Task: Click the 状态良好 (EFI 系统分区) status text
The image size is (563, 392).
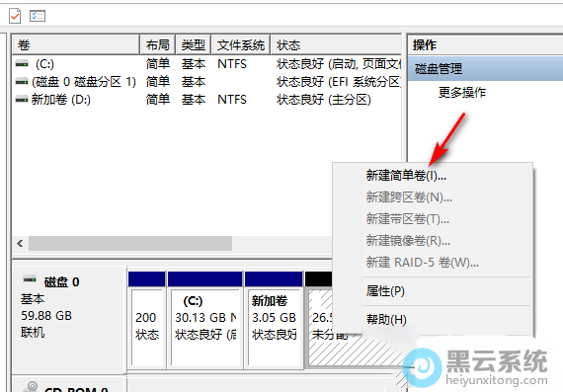Action: pyautogui.click(x=338, y=82)
